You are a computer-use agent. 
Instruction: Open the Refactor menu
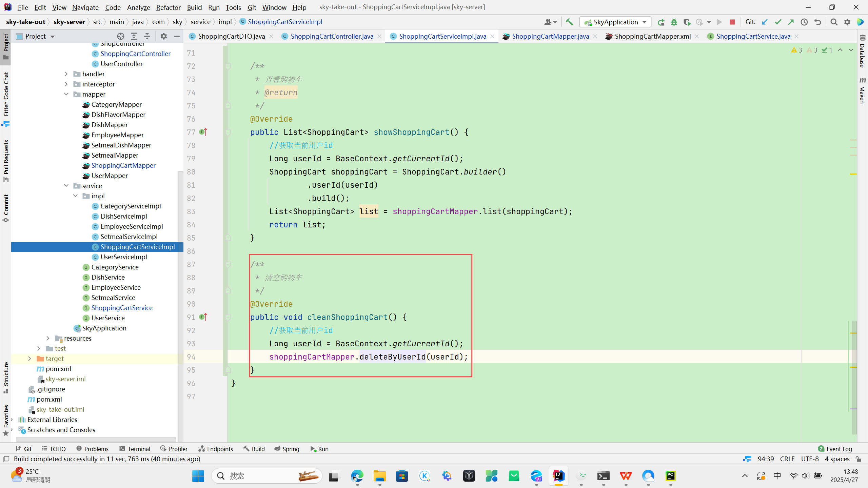tap(168, 7)
